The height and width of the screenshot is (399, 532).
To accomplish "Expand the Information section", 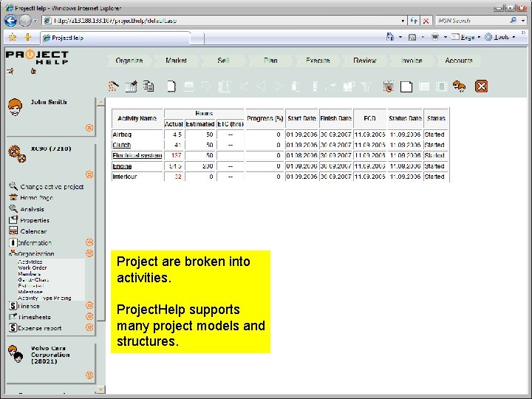I will pyautogui.click(x=89, y=242).
